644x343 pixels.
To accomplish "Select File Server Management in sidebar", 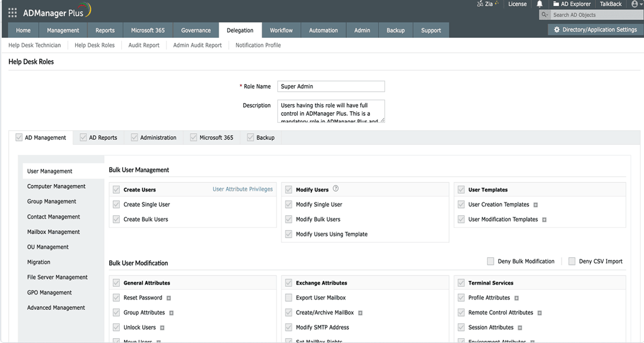I will coord(57,277).
